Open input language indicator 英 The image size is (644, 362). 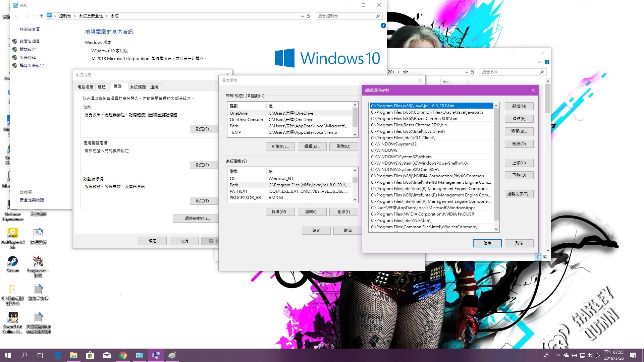point(598,355)
